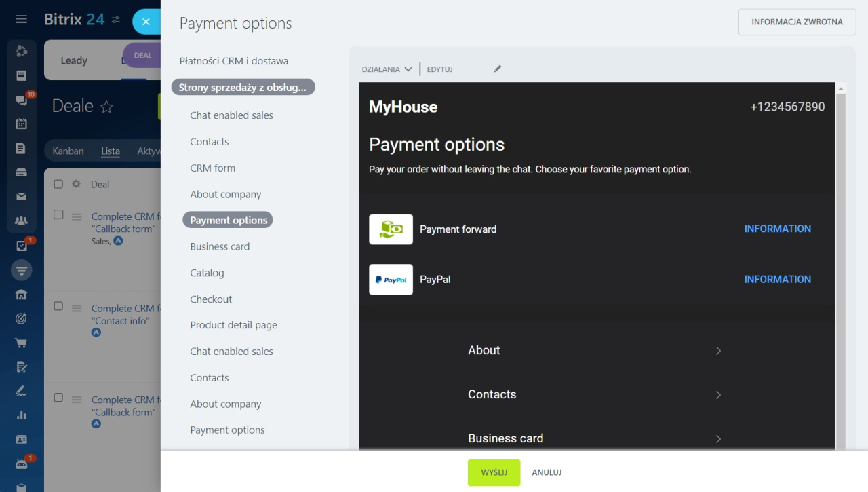
Task: Click the MyHouse site title
Action: tap(403, 107)
